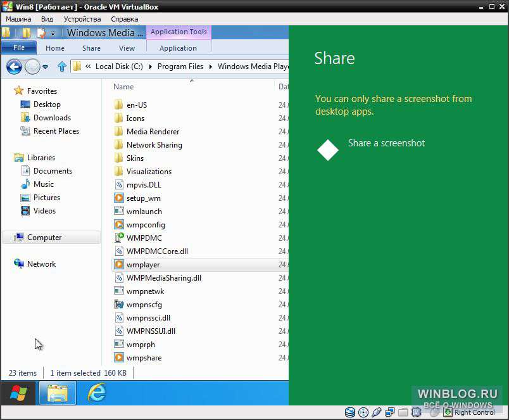Switch to the Home ribbon tab
The image size is (509, 420).
click(x=55, y=48)
